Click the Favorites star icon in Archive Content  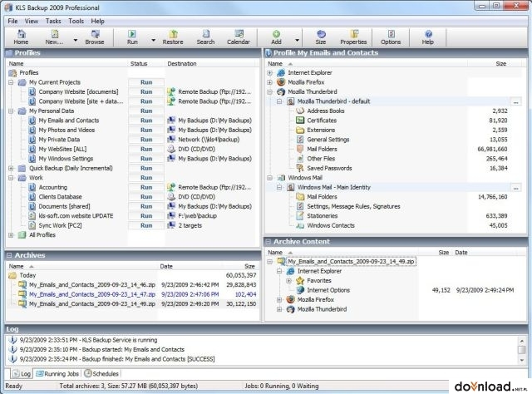(300, 281)
